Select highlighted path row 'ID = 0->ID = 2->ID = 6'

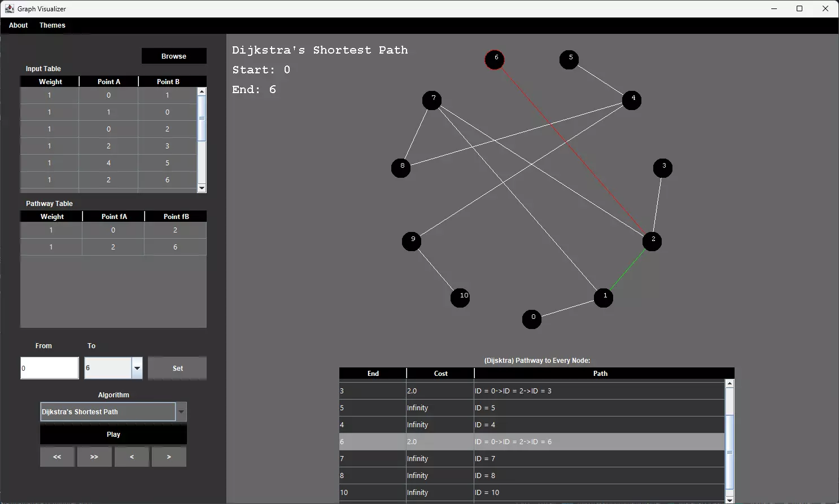532,441
